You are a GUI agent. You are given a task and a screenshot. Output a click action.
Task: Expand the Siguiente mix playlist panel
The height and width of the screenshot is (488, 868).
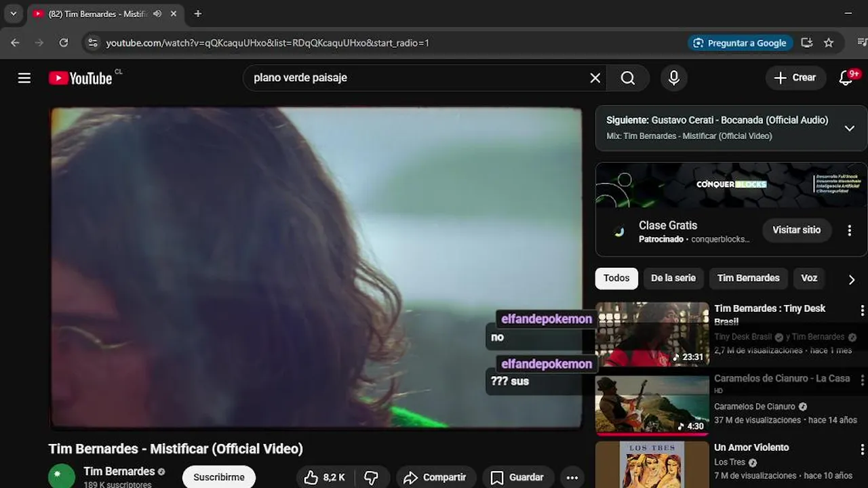tap(849, 128)
